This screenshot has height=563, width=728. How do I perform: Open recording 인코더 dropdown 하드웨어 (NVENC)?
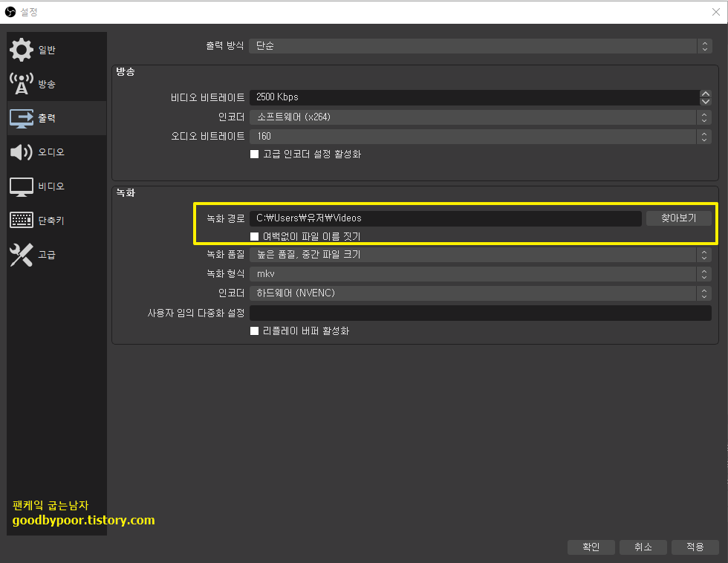click(x=480, y=293)
